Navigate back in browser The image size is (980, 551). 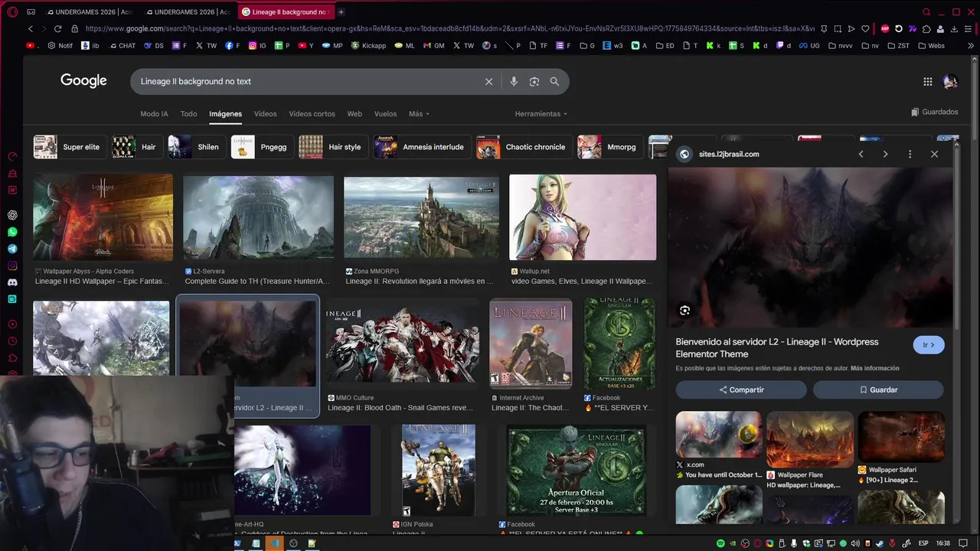point(31,29)
